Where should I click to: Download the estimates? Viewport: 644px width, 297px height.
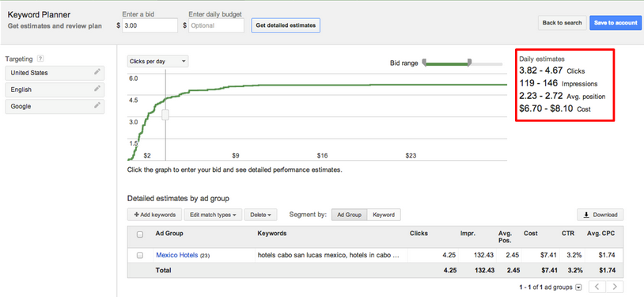600,215
